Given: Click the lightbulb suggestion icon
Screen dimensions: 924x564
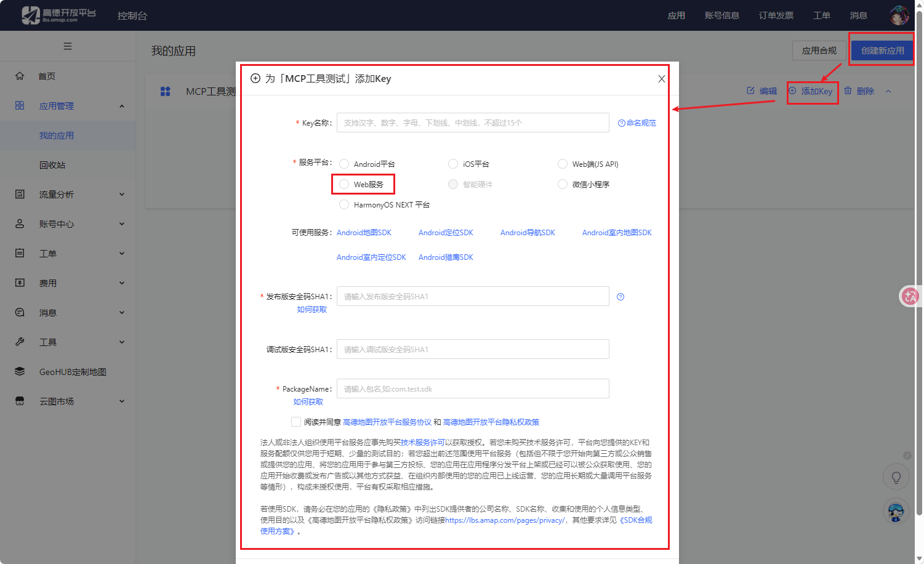Looking at the screenshot, I should tap(896, 477).
